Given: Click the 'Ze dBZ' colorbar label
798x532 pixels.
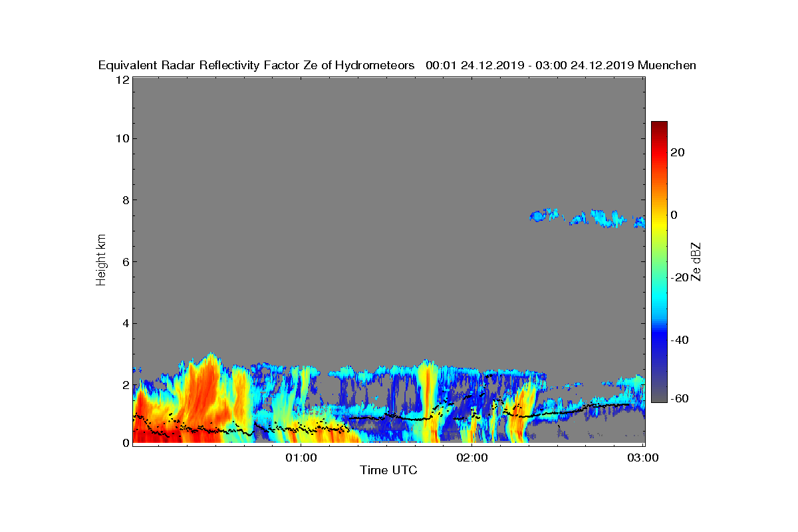Looking at the screenshot, I should (696, 261).
